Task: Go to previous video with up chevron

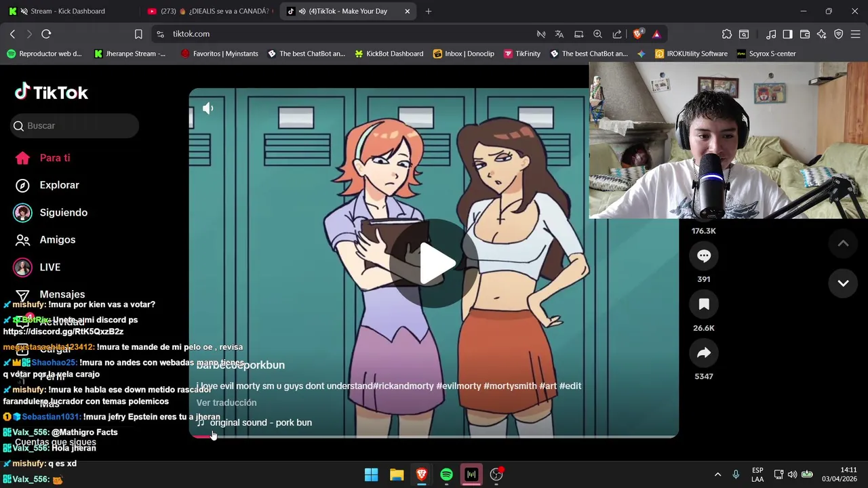Action: [844, 244]
